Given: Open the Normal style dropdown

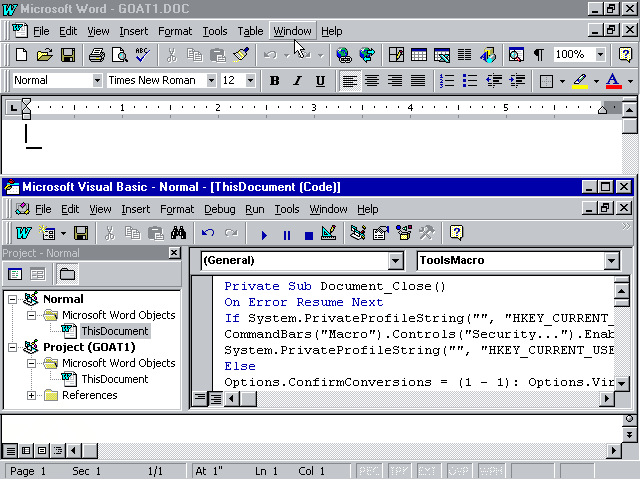Looking at the screenshot, I should coord(97,80).
